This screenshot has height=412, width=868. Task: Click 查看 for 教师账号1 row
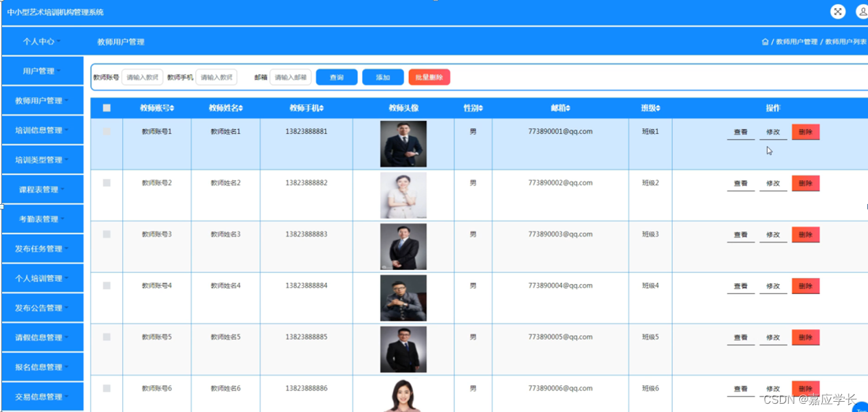tap(741, 132)
